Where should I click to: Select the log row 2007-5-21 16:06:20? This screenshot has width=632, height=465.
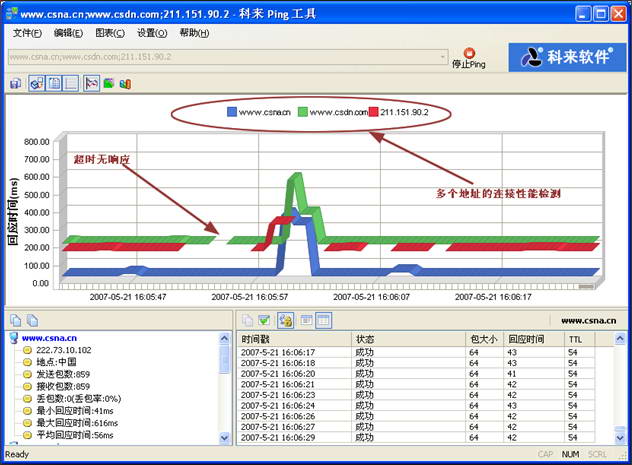point(416,374)
